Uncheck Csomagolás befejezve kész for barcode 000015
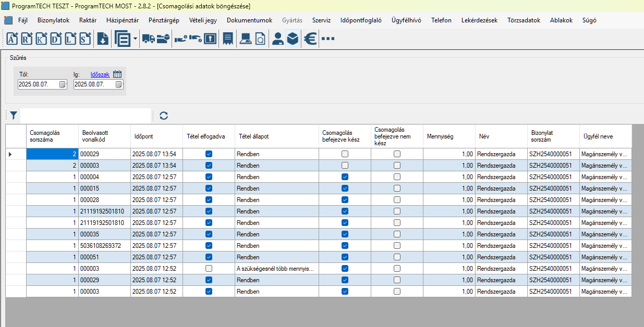 coord(345,188)
